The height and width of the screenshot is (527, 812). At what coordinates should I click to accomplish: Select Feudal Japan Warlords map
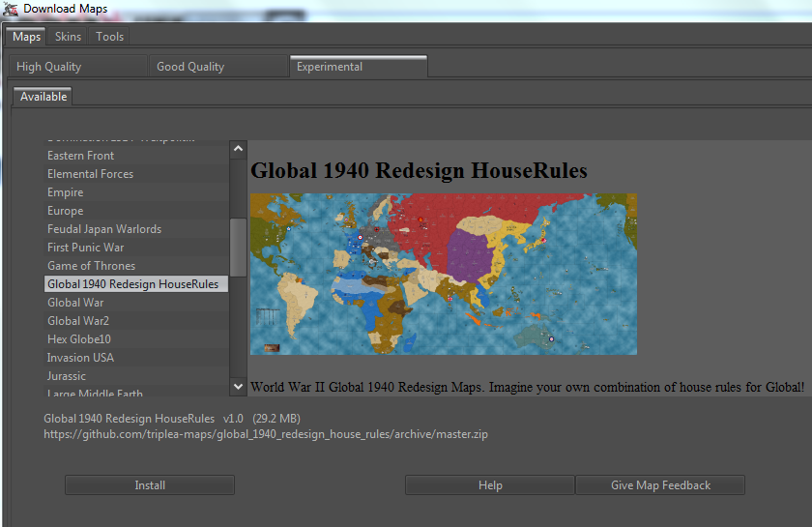135,229
